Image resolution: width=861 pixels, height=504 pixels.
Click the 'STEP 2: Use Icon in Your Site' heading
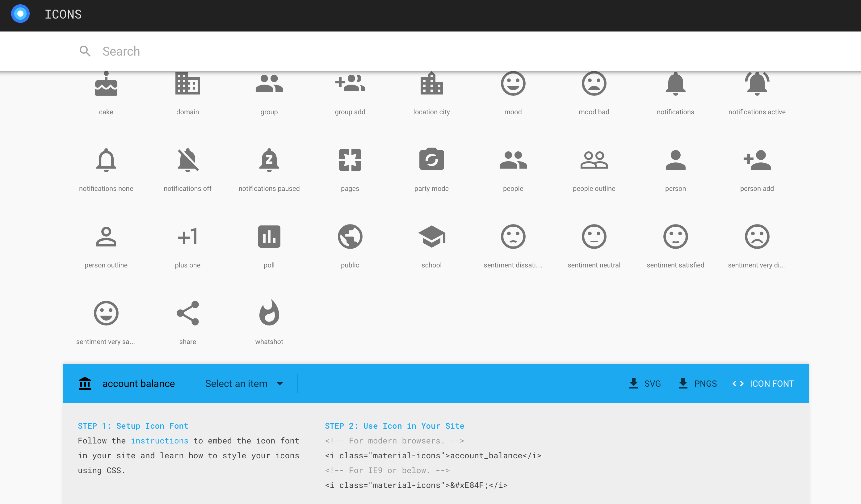(395, 426)
